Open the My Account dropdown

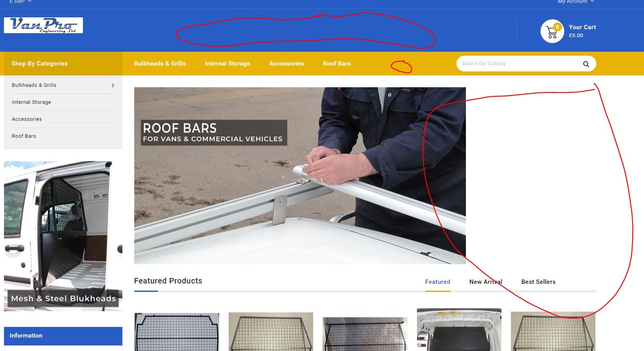tap(576, 2)
